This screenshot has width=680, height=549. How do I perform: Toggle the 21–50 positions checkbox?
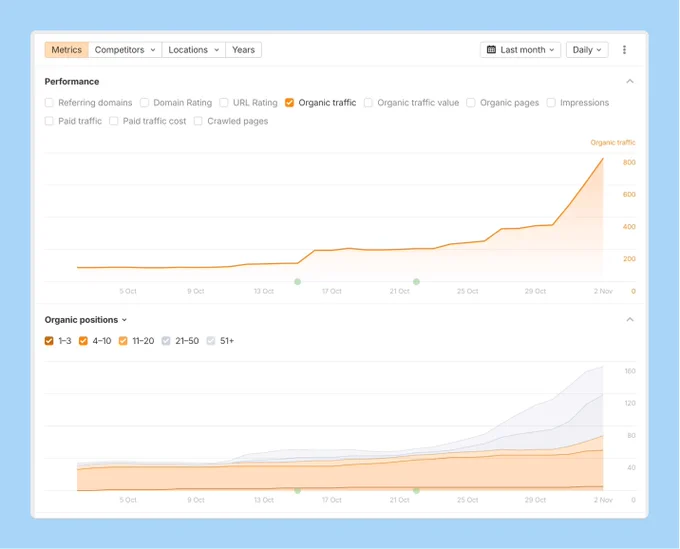pos(166,341)
